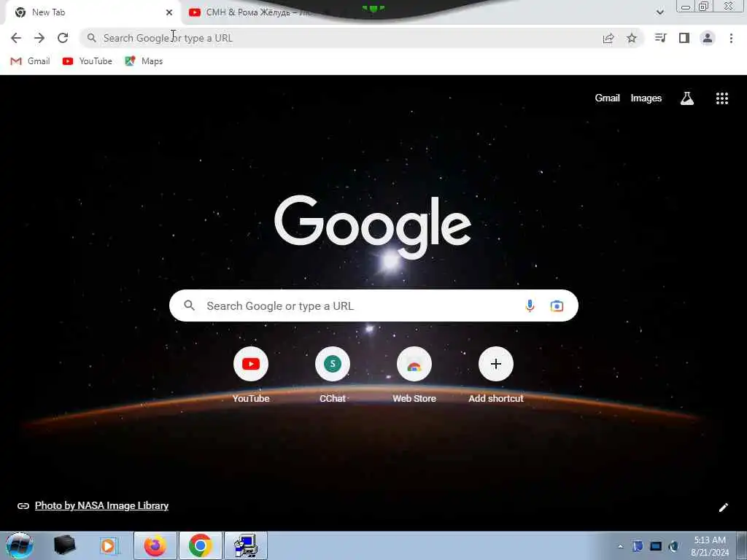Image resolution: width=747 pixels, height=560 pixels.
Task: Open the Gmail bookmark
Action: pyautogui.click(x=30, y=61)
